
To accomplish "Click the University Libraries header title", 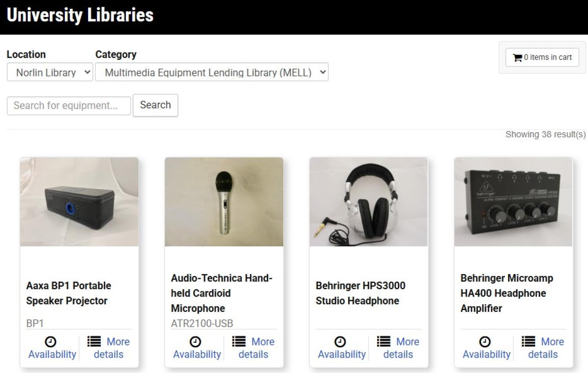I will 80,15.
